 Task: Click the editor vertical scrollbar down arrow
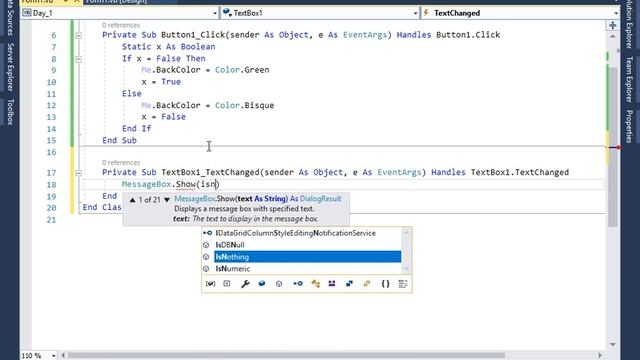613,344
